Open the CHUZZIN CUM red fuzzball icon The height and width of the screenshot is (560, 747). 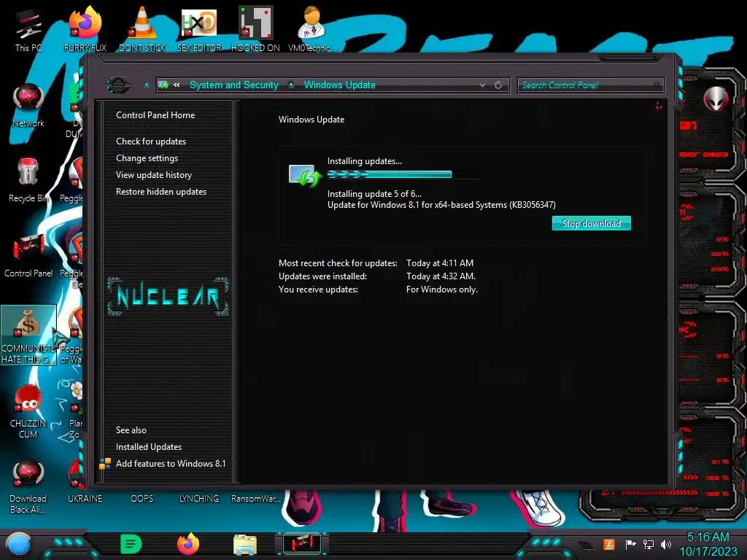[28, 411]
